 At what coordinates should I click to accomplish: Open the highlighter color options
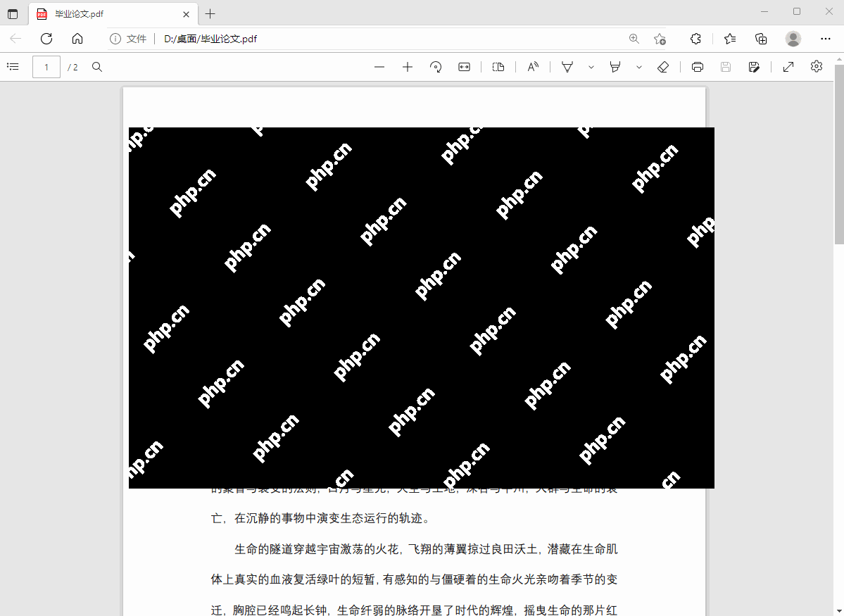pyautogui.click(x=638, y=66)
